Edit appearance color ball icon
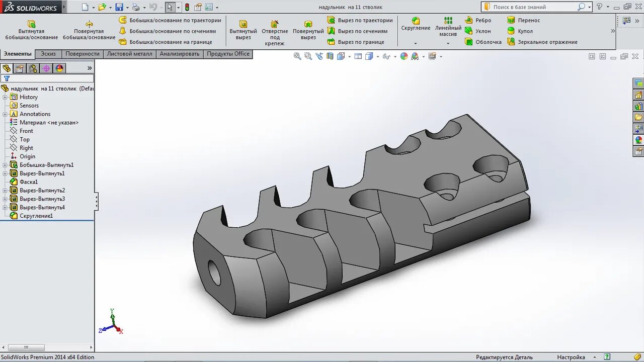644x362 pixels. click(x=404, y=56)
